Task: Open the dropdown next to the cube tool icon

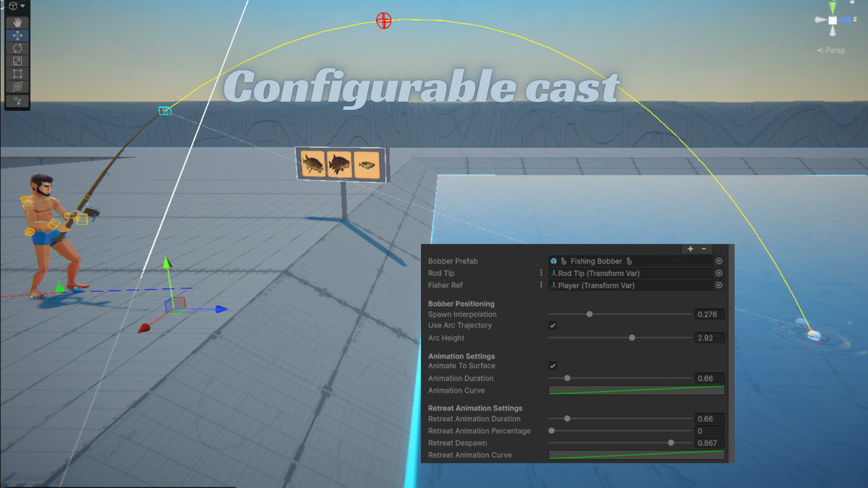Action: [x=22, y=7]
